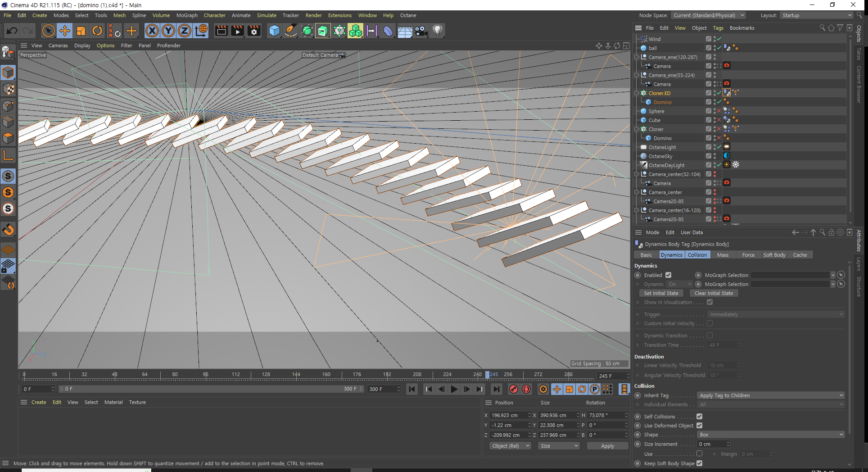868x472 pixels.
Task: Toggle Custom Initial Velocity checkbox
Action: point(710,323)
